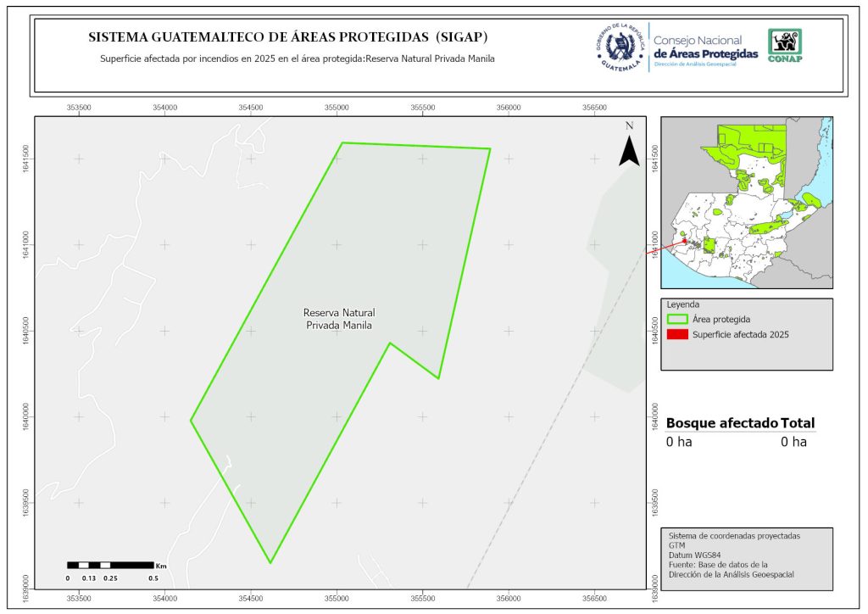
Task: Click the red location marker in inset map
Action: click(684, 242)
